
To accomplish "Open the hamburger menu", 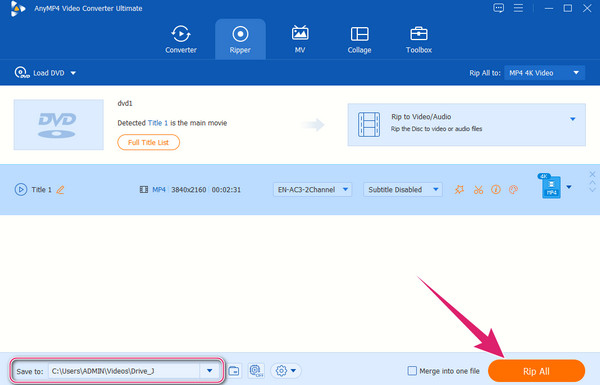I will coord(518,8).
